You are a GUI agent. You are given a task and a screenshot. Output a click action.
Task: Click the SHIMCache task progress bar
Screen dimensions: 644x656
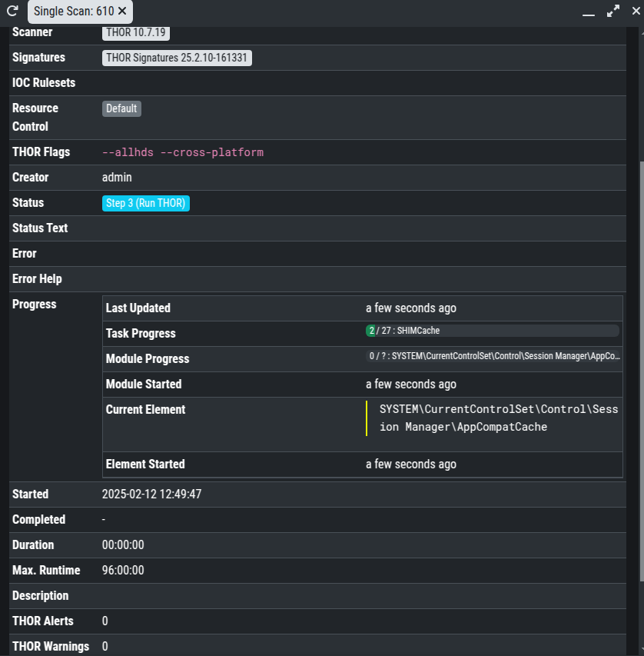click(x=492, y=331)
